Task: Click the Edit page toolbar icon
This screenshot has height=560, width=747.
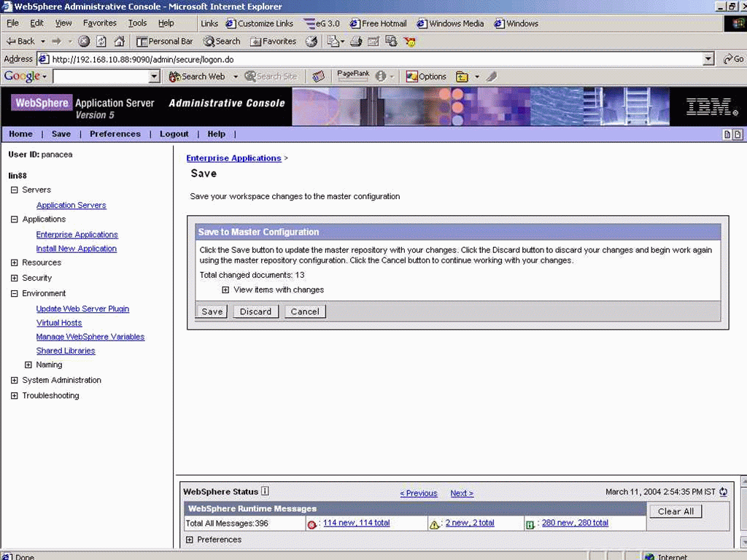Action: coord(373,42)
